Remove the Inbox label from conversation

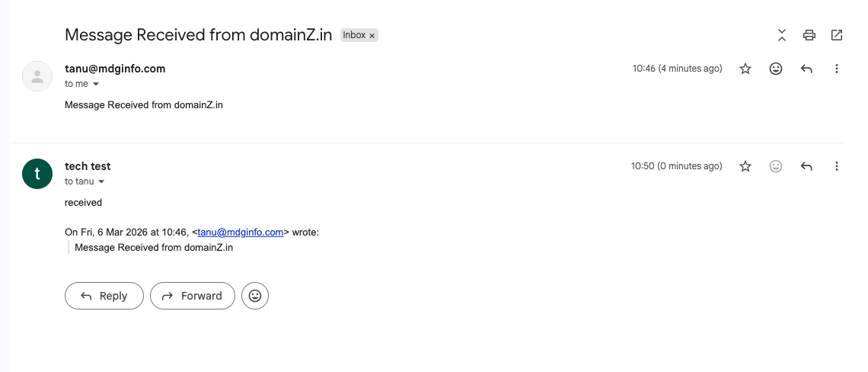(x=372, y=36)
